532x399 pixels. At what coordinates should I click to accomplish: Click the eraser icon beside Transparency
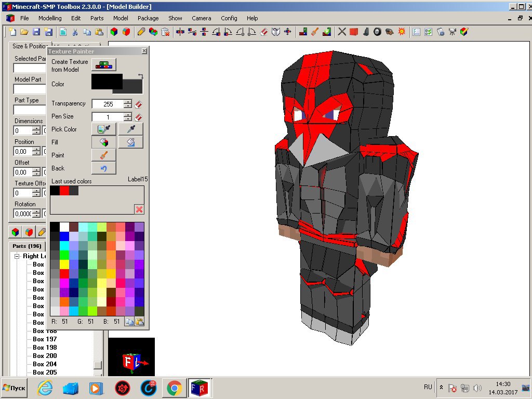[138, 104]
